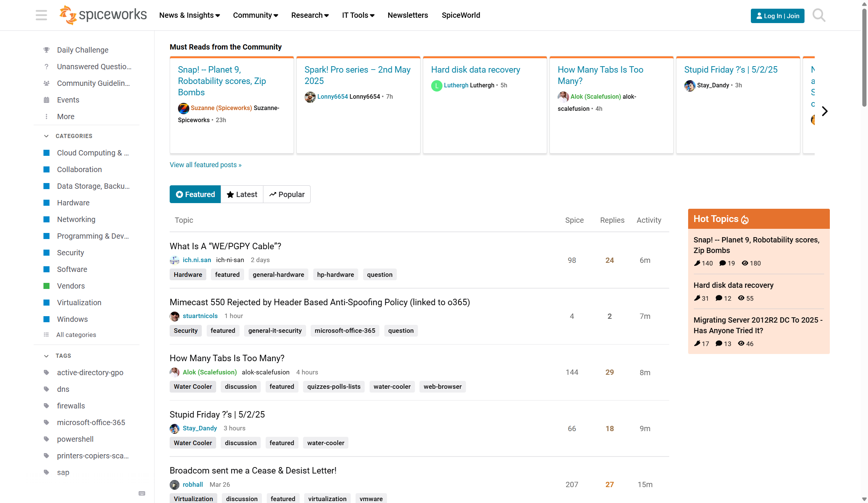868x503 pixels.
Task: Click the next arrow on Must Reads carousel
Action: (825, 111)
